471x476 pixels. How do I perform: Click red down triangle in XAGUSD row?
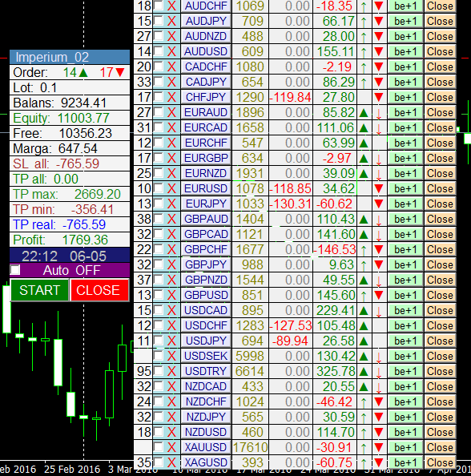[378, 462]
